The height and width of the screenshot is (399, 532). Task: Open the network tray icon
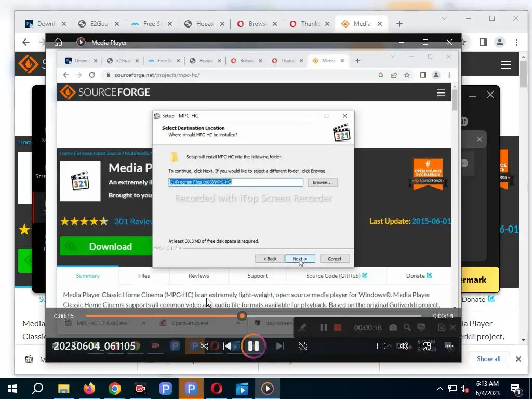pos(453,389)
